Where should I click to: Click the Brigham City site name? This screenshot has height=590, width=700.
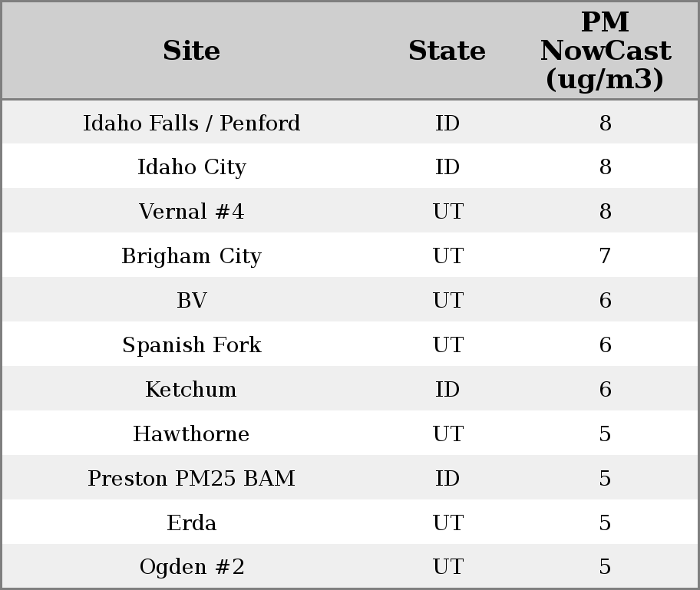pos(191,256)
